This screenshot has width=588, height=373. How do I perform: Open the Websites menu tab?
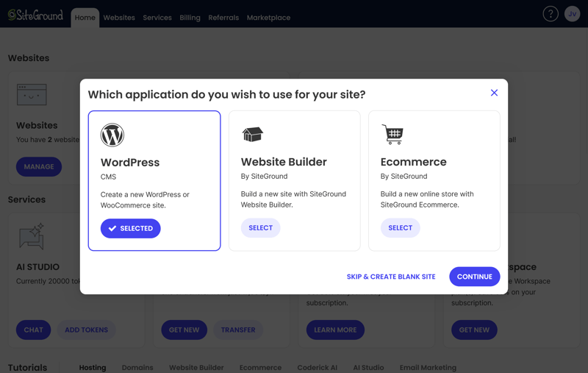tap(119, 18)
